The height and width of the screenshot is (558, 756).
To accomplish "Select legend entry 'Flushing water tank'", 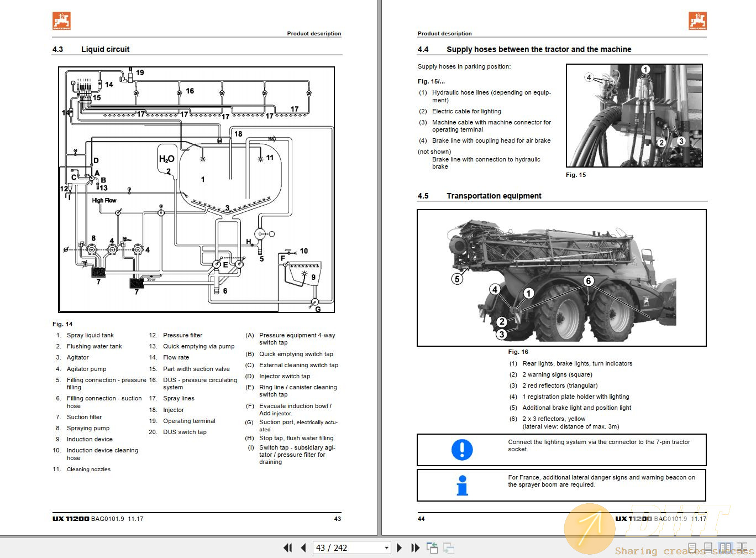I will coord(95,346).
